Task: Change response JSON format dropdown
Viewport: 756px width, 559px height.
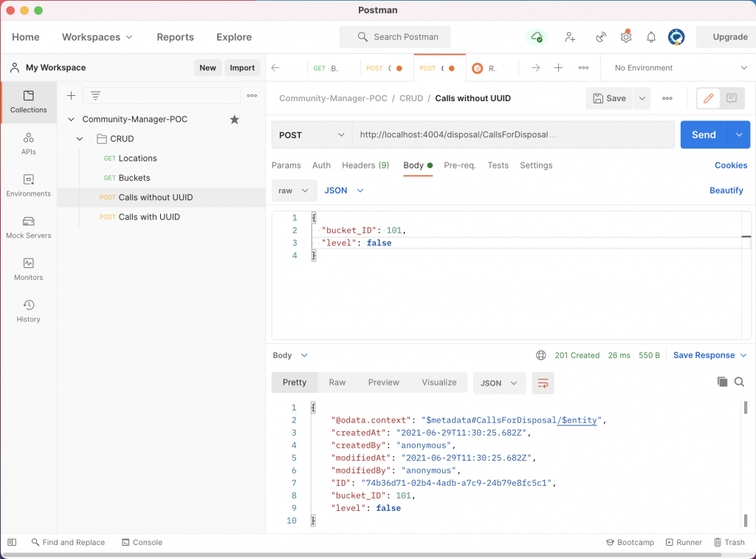Action: click(499, 383)
